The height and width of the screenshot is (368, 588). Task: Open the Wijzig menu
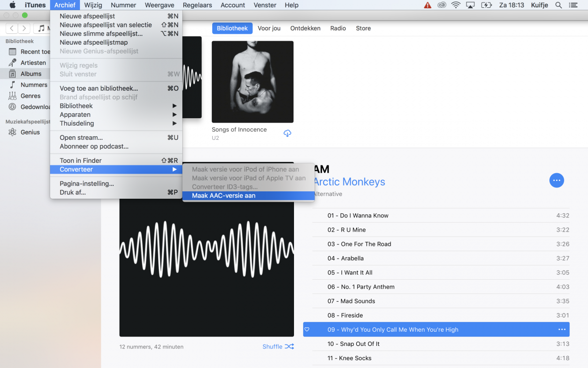pyautogui.click(x=93, y=5)
